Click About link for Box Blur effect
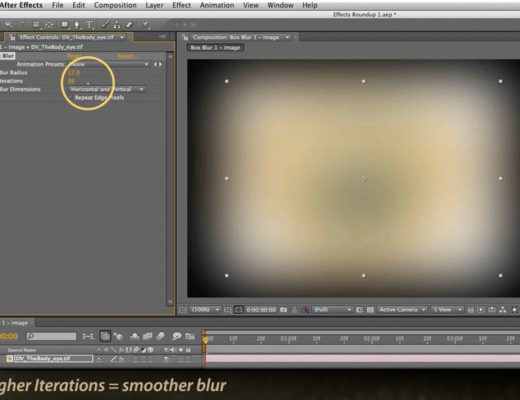 126,56
